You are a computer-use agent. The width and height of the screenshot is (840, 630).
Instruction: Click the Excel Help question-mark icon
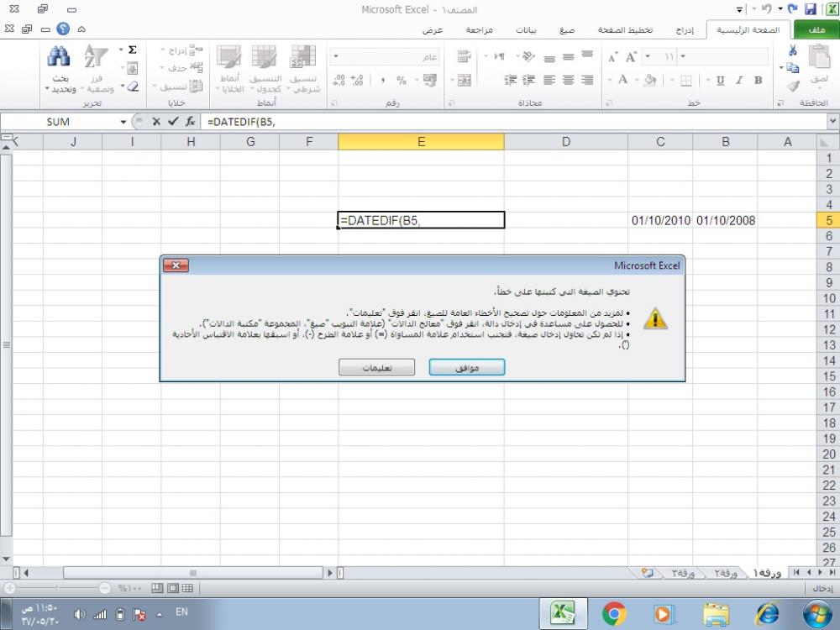[63, 29]
